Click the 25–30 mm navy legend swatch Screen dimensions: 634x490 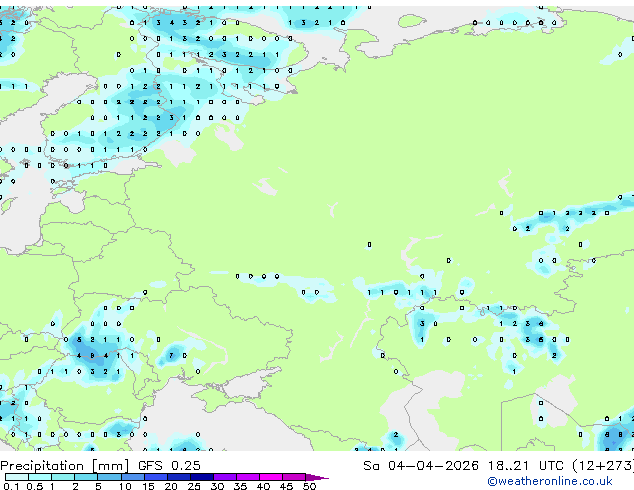(202, 477)
